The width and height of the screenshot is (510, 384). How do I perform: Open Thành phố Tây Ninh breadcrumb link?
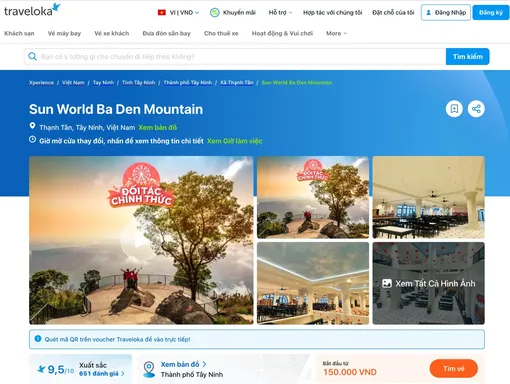click(188, 83)
